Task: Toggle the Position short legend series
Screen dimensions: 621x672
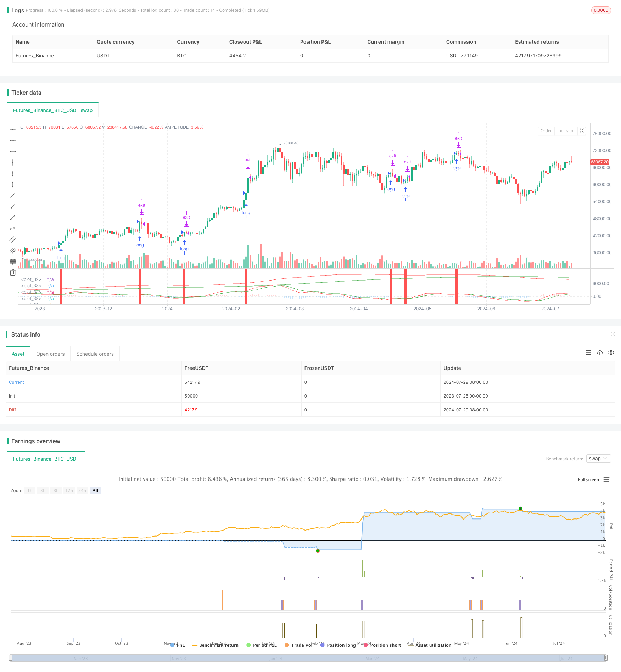Action: point(382,645)
